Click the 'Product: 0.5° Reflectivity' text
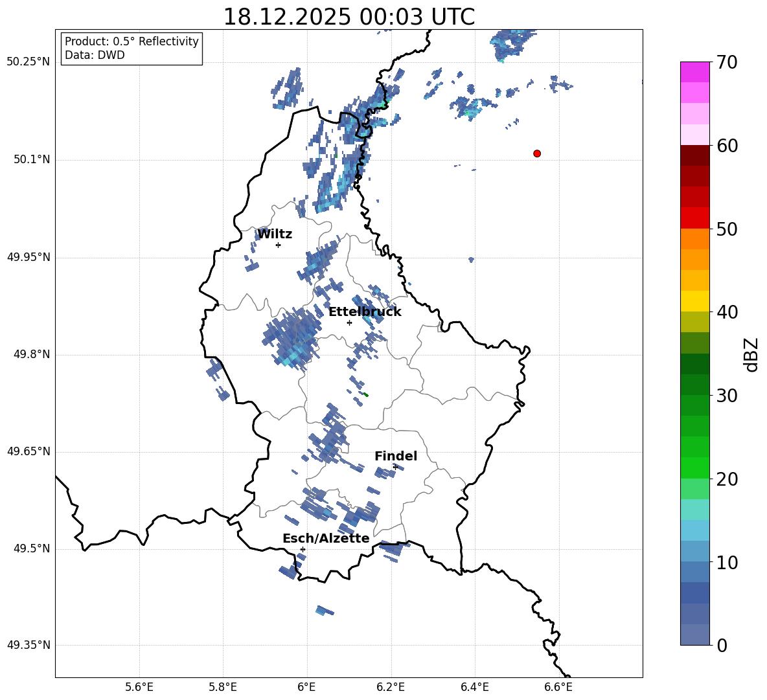The height and width of the screenshot is (700, 767). 132,41
